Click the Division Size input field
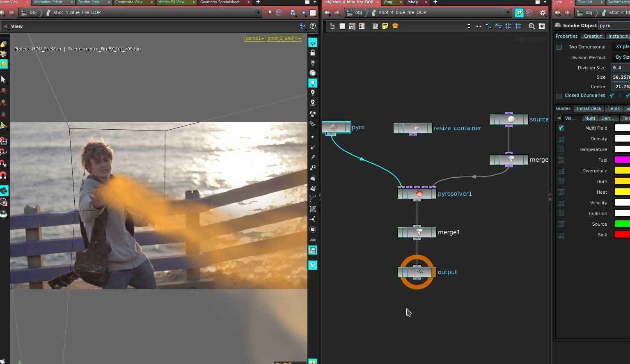This screenshot has width=630, height=364. (621, 68)
